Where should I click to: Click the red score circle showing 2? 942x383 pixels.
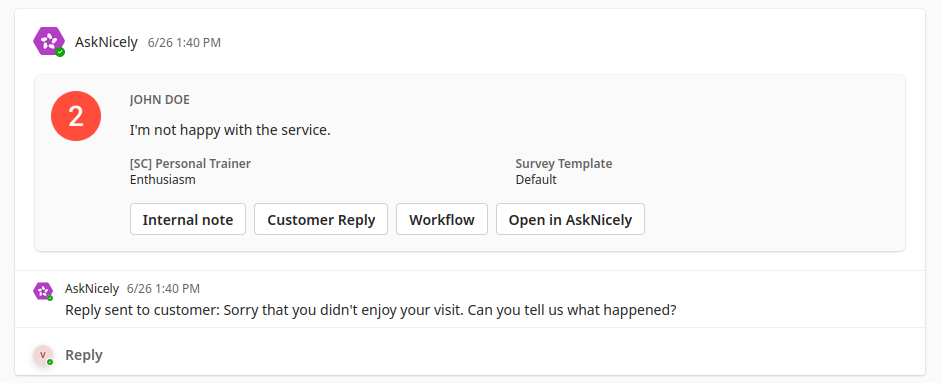[76, 116]
